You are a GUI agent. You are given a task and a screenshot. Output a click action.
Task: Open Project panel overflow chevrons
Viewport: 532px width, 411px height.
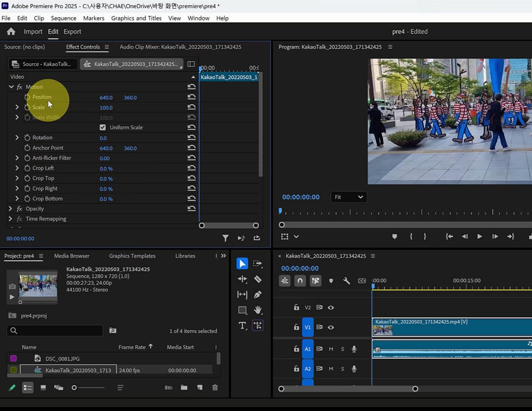click(x=223, y=256)
